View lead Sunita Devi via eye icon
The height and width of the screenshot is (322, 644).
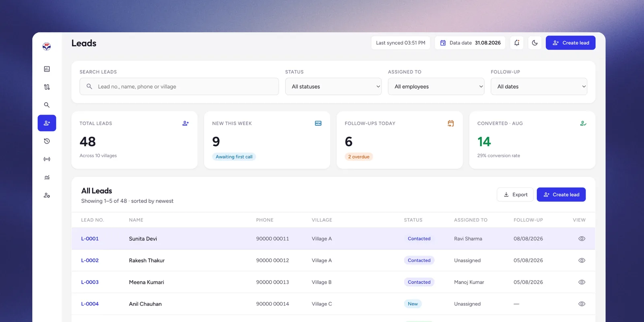point(582,239)
